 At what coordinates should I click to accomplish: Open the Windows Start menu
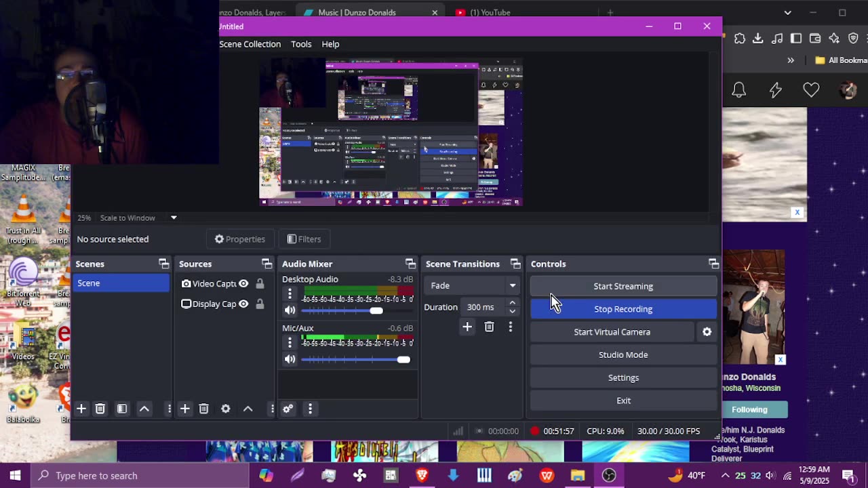coord(15,475)
